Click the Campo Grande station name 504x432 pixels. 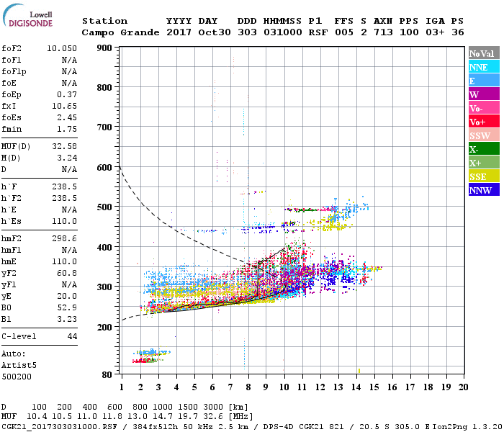(x=119, y=32)
